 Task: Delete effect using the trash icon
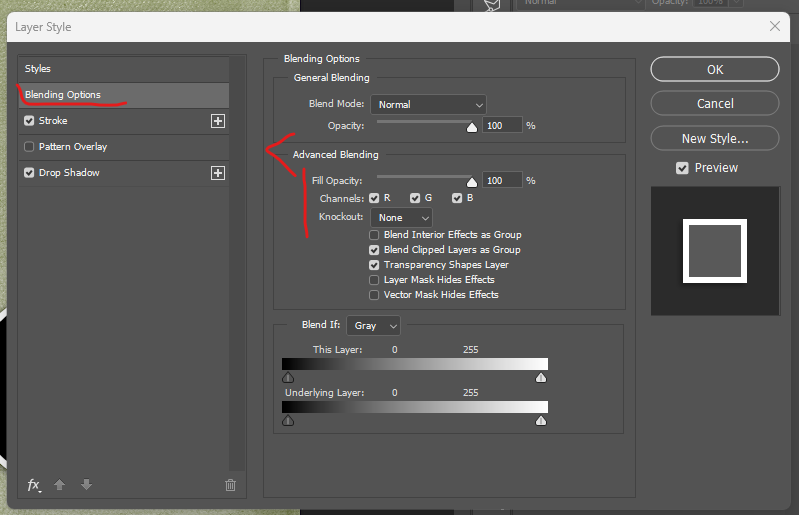coord(230,485)
